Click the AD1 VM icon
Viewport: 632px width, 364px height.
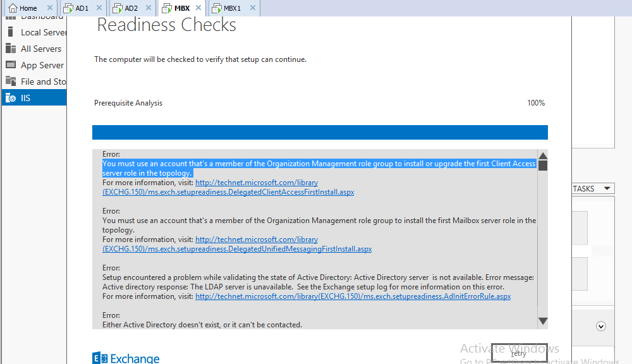click(x=68, y=8)
